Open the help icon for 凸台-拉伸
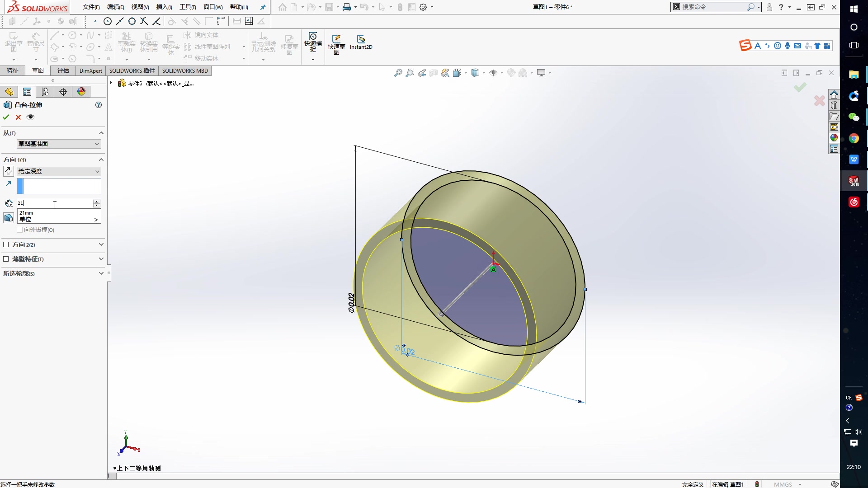Screen dimensions: 868x488 point(99,105)
